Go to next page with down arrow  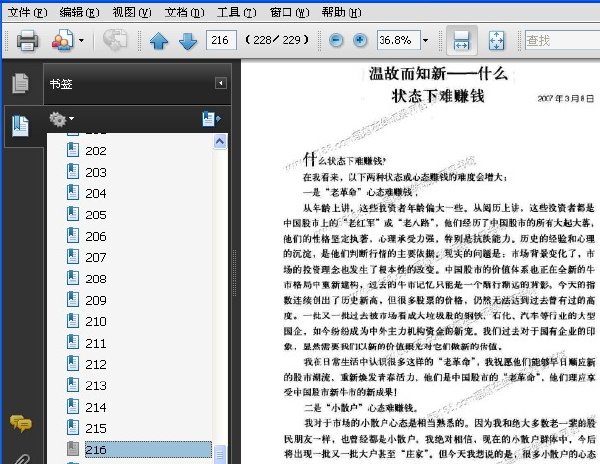[x=188, y=41]
